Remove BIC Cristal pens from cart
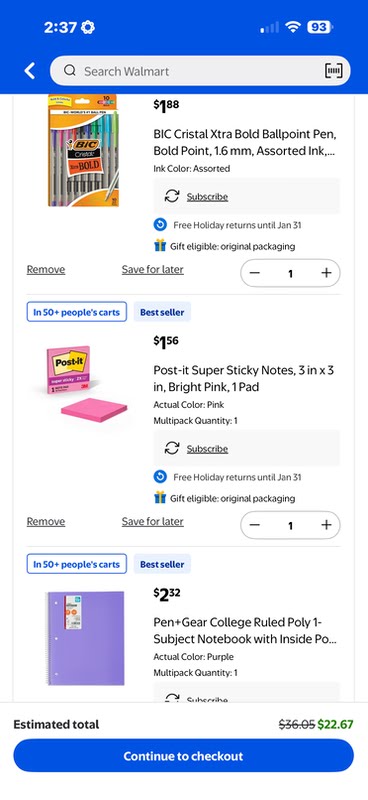 (46, 269)
